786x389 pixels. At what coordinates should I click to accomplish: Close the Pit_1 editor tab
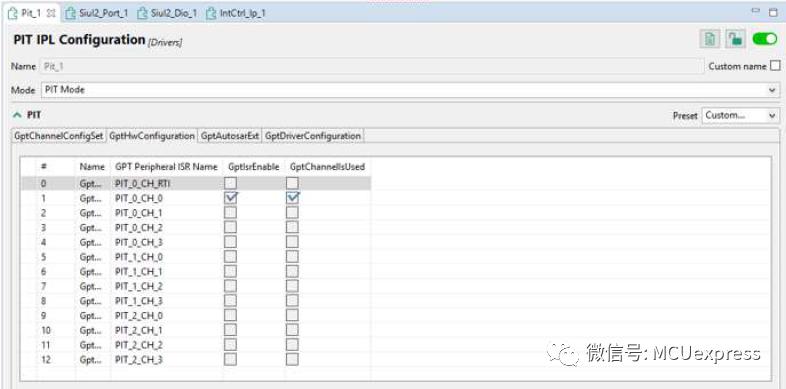click(x=51, y=14)
